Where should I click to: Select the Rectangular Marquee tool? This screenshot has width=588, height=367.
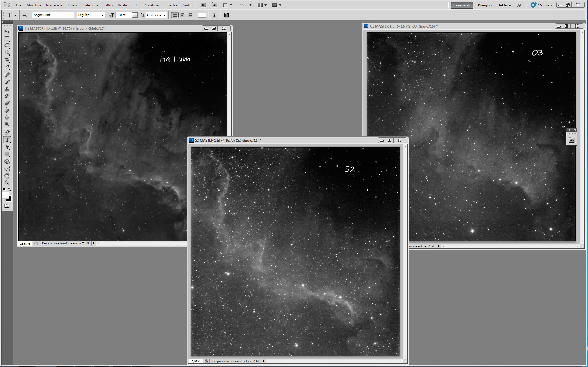pos(7,39)
